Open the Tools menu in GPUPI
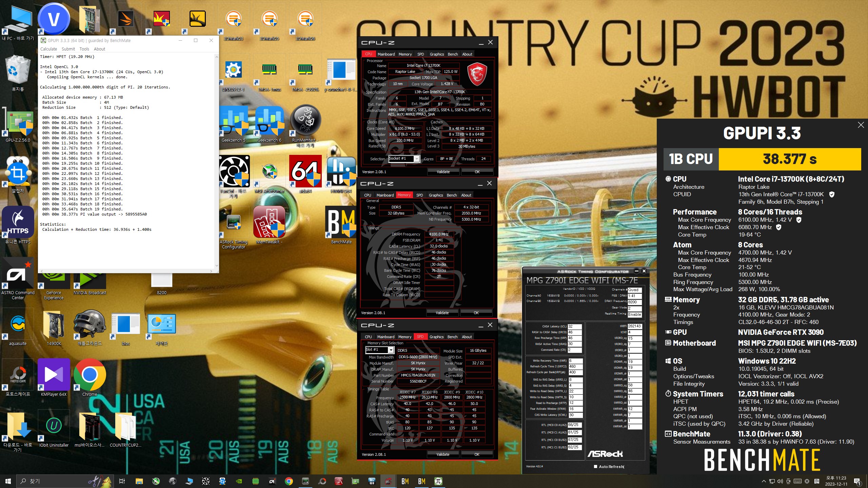This screenshot has width=868, height=488. (84, 49)
